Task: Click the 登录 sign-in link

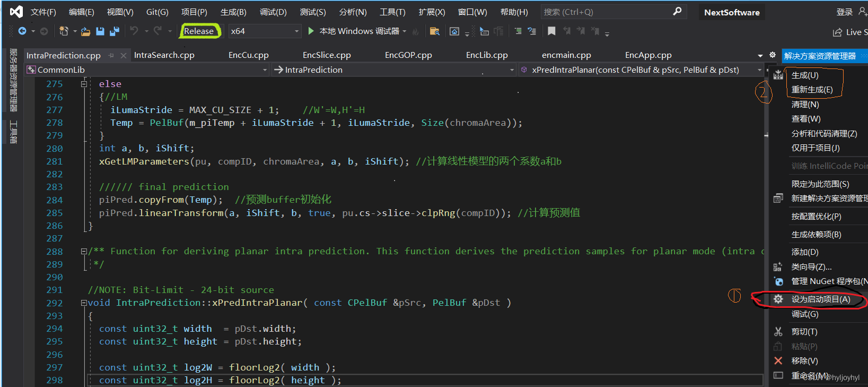Action: [x=845, y=12]
